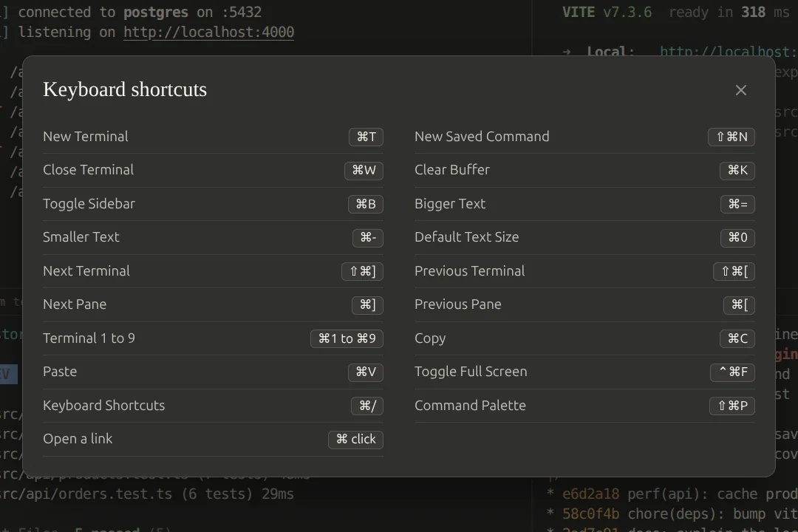
Task: Close the Keyboard shortcuts dialog
Action: click(740, 90)
